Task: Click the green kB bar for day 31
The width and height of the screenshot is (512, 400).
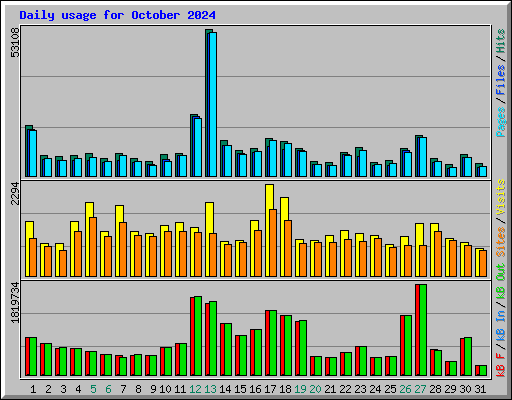Action: coord(483,371)
